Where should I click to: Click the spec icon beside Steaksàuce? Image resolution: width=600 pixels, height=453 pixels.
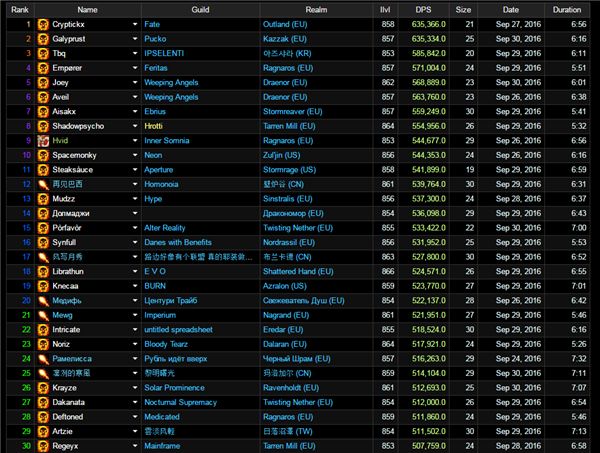click(x=43, y=170)
